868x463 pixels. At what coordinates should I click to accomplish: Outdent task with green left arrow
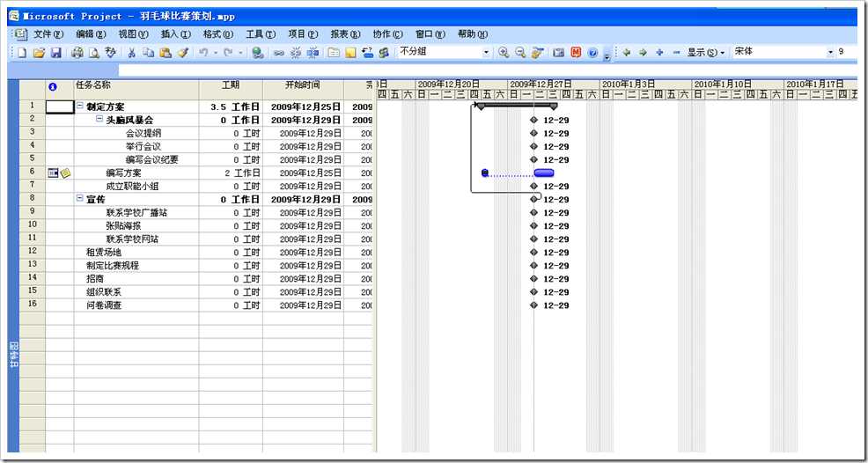coord(626,53)
